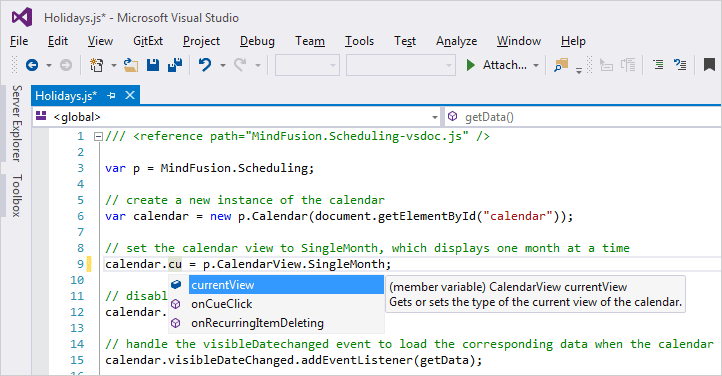
Task: Click the bookmark icon in toolbar
Action: 709,65
